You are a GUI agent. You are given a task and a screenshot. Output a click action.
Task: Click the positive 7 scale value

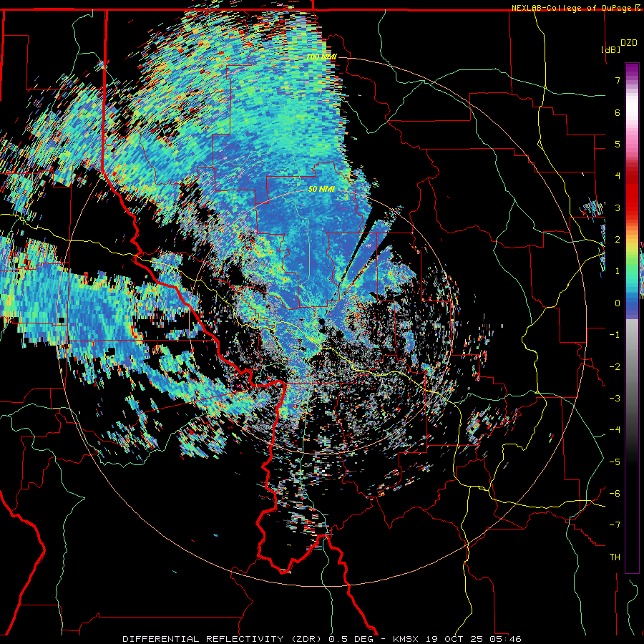pyautogui.click(x=618, y=80)
